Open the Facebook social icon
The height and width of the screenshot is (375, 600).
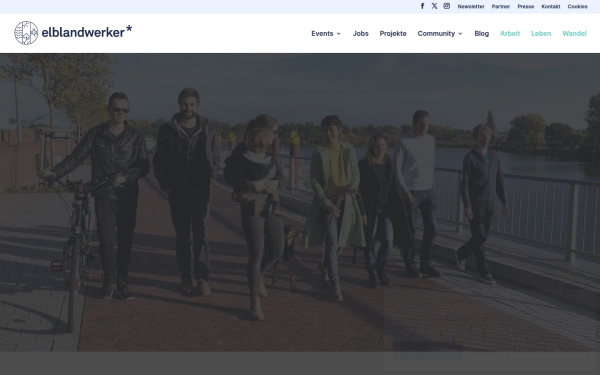(x=422, y=6)
